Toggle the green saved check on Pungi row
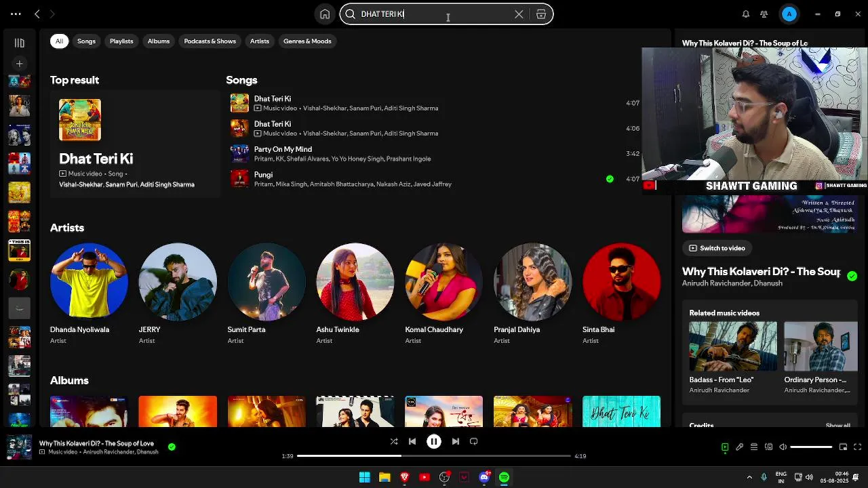Screen dimensions: 868x488 [610, 179]
